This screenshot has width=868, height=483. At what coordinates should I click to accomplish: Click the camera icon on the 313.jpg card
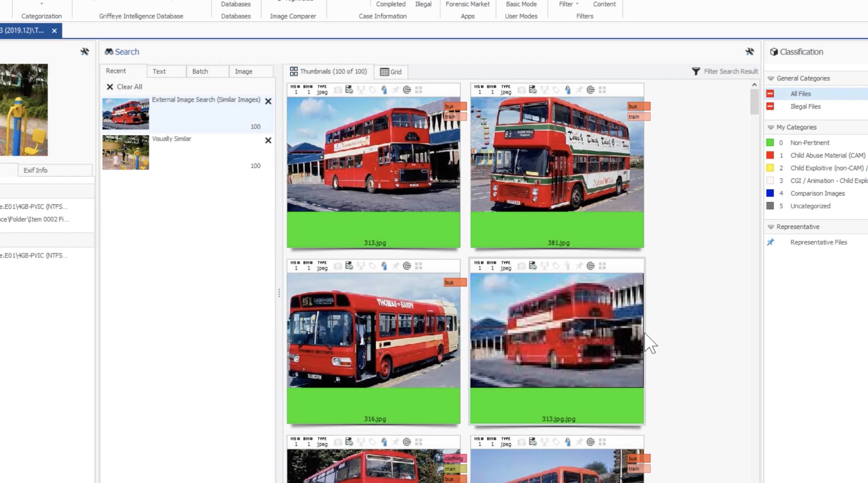[338, 90]
